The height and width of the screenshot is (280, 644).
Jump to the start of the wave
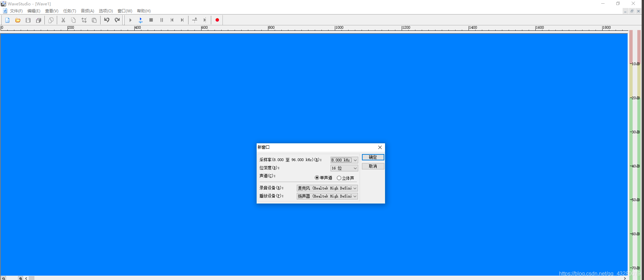coord(172,20)
